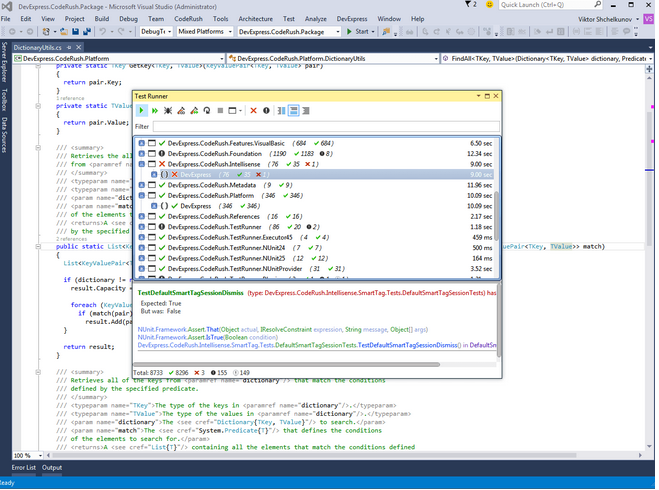
Task: Open the Error List tab
Action: [x=24, y=468]
